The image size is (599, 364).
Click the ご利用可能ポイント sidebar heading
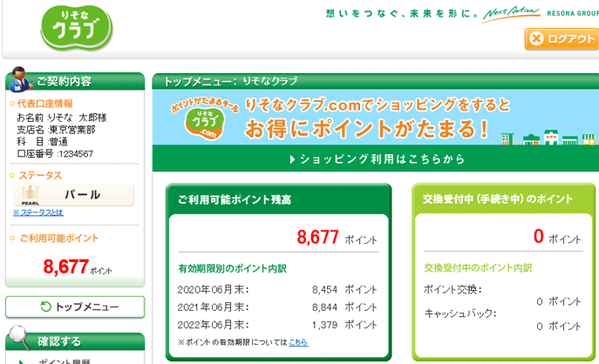click(58, 239)
